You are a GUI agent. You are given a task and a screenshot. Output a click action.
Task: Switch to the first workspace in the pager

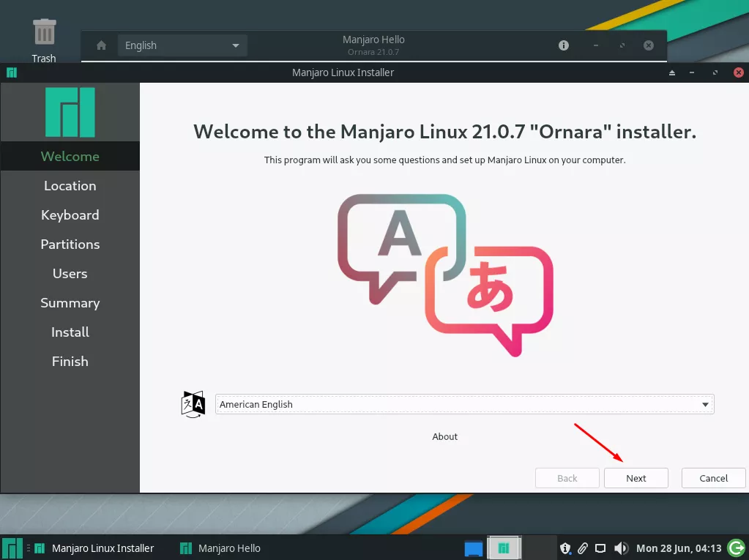(504, 548)
